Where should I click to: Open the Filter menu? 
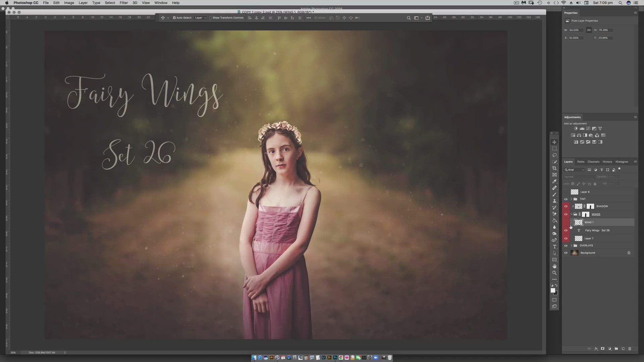123,3
